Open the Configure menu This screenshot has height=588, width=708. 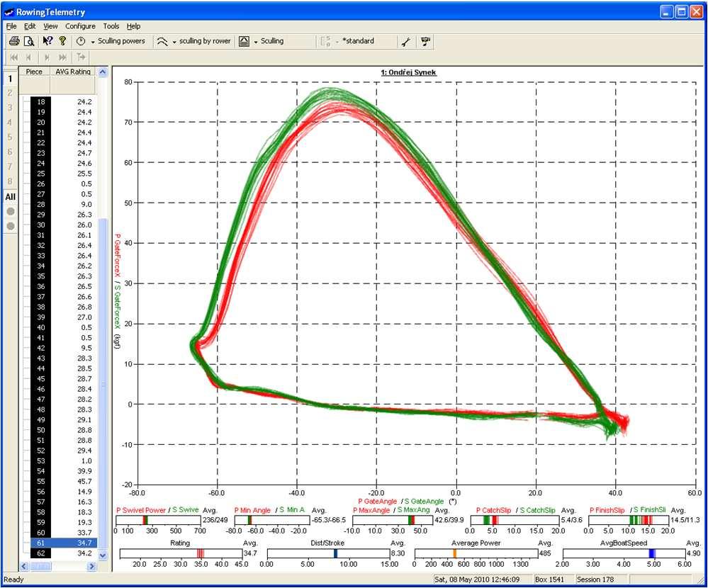tap(80, 26)
